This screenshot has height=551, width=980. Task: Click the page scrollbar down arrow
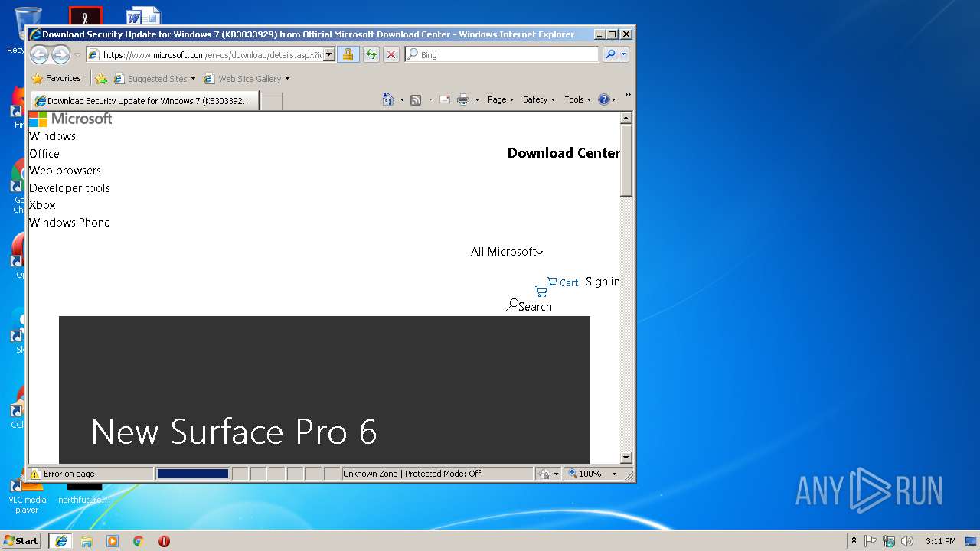[626, 458]
